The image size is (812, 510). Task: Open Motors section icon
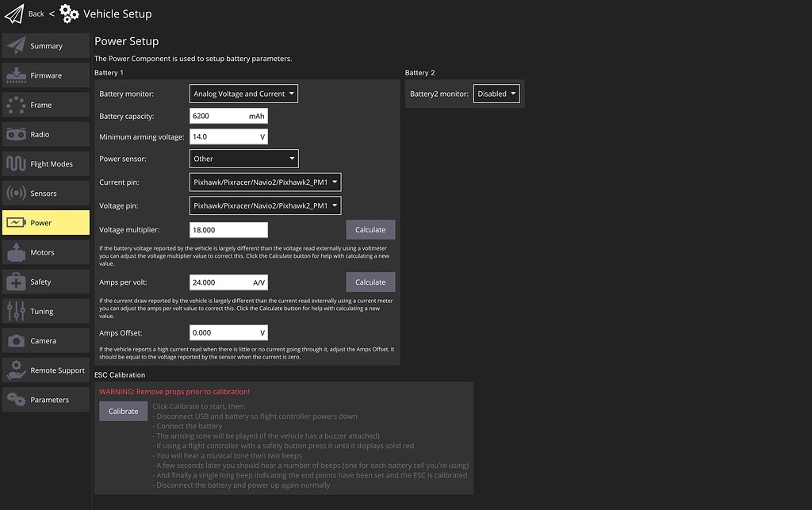(16, 252)
